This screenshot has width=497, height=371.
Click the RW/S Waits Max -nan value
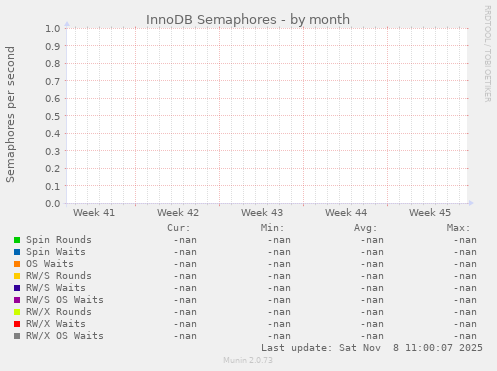click(465, 288)
